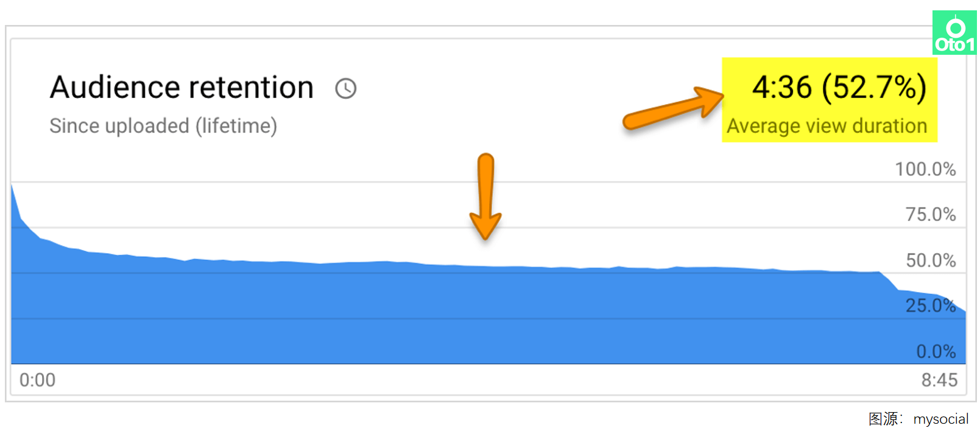Click the 图源 caption label
The height and width of the screenshot is (434, 980).
[x=884, y=419]
